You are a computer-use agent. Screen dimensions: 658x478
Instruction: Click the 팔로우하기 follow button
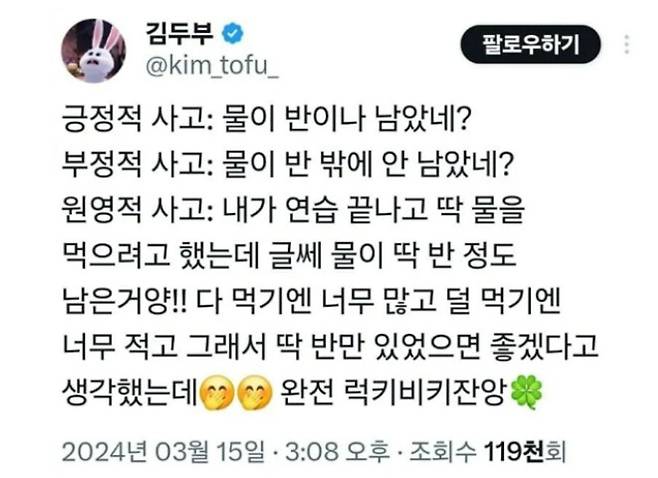(x=530, y=44)
